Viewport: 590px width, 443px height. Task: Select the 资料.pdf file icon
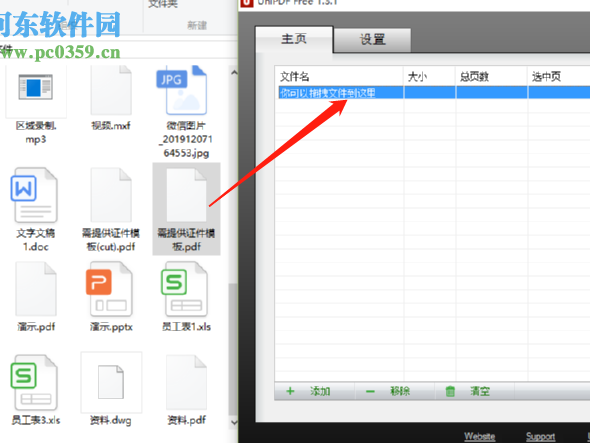coord(186,382)
